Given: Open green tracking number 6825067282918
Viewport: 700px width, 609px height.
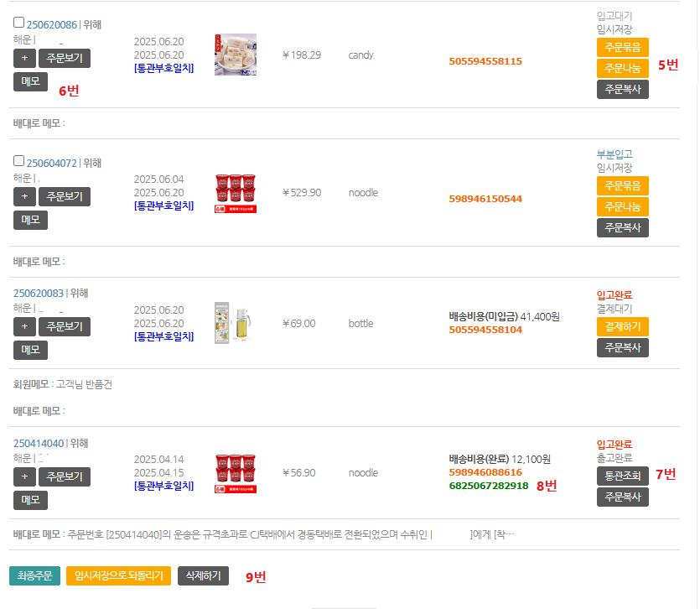Looking at the screenshot, I should (488, 486).
